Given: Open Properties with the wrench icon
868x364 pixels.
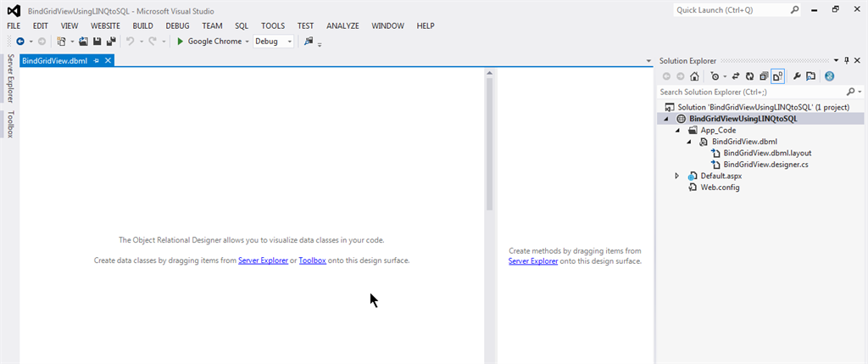Looking at the screenshot, I should point(797,76).
